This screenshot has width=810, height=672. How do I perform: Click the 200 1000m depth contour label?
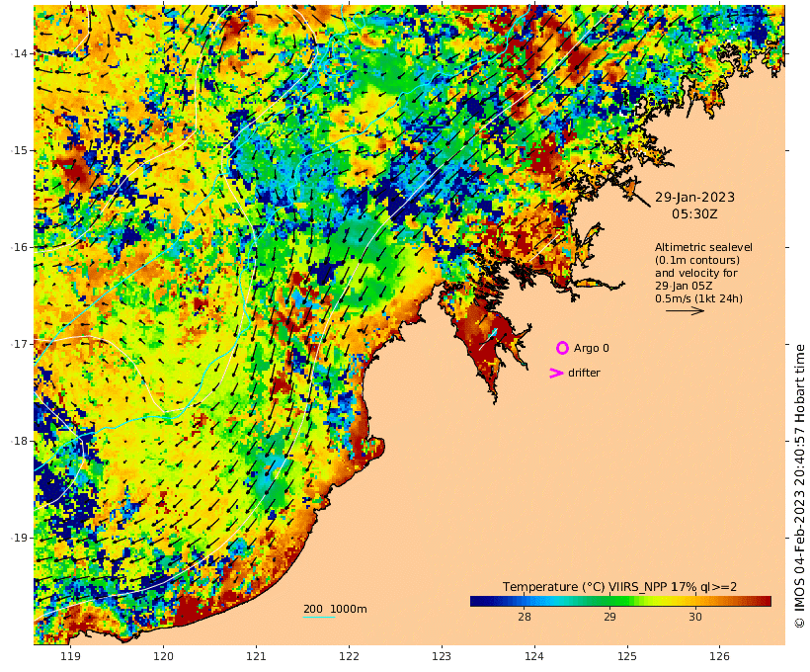(x=335, y=609)
